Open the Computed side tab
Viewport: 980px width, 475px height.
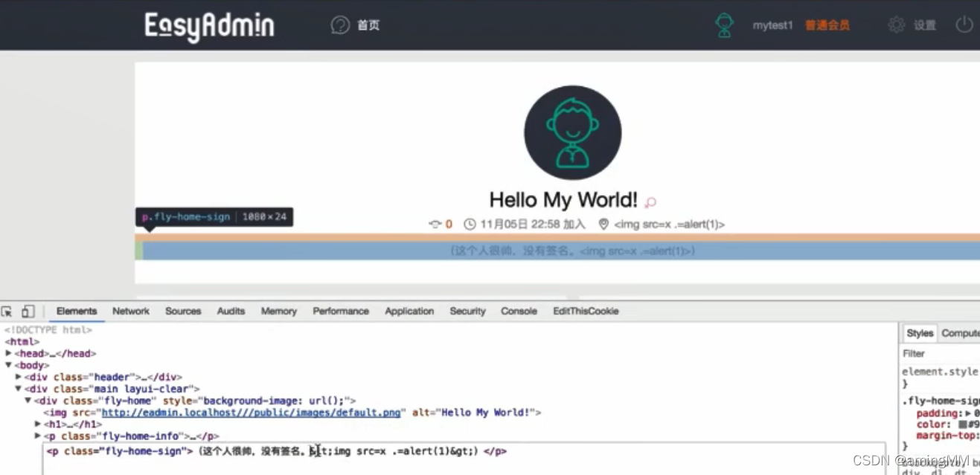(x=959, y=333)
